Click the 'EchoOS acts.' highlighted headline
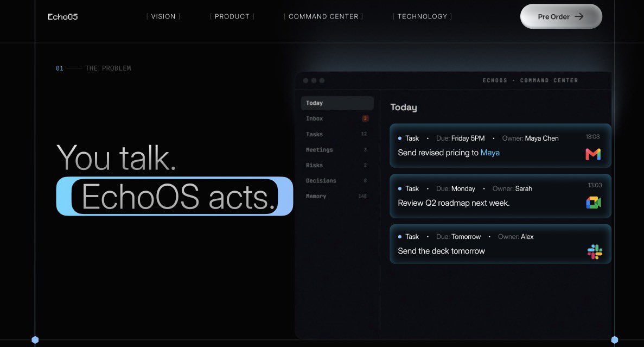The height and width of the screenshot is (347, 644). [175, 197]
